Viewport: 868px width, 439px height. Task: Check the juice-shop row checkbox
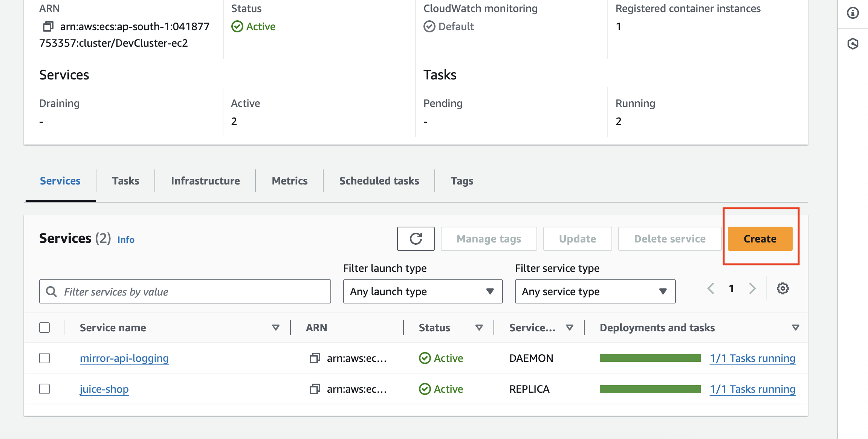(44, 389)
